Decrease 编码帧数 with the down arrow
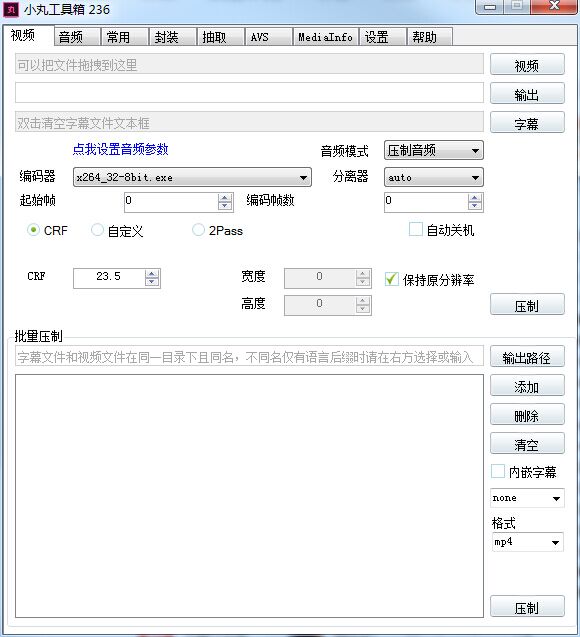This screenshot has height=637, width=580. pos(475,206)
